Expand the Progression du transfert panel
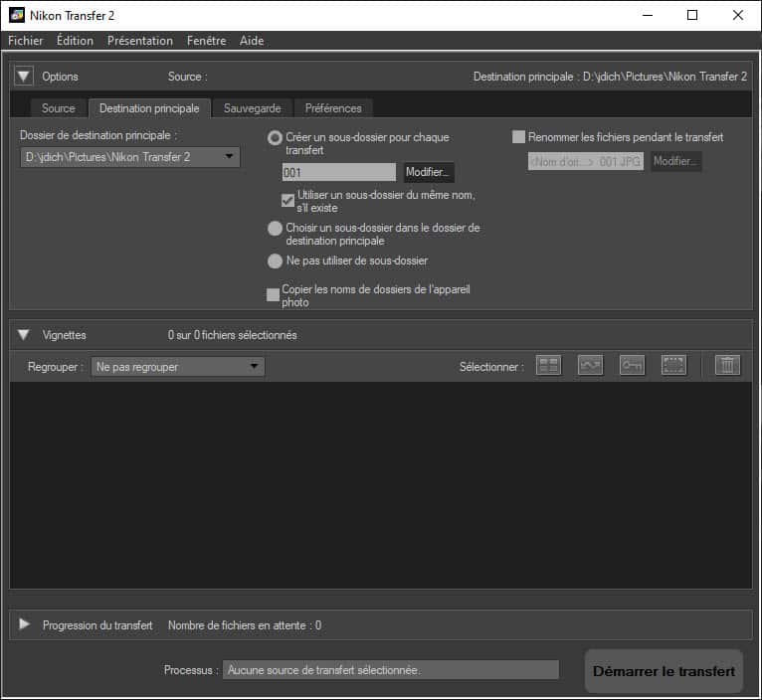The image size is (762, 700). click(x=24, y=624)
